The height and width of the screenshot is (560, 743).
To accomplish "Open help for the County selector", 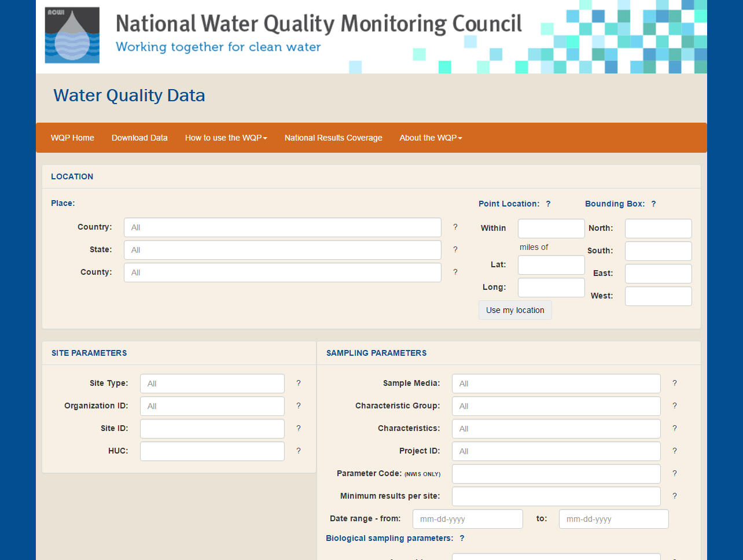I will [455, 272].
